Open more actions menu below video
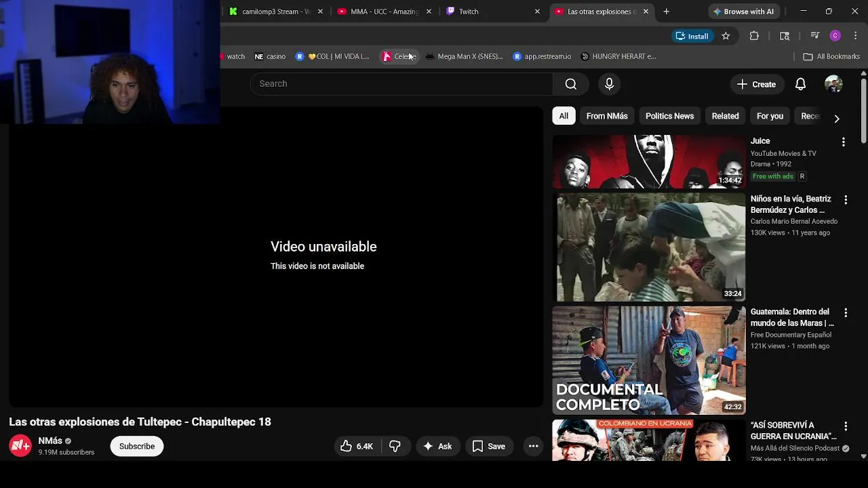The width and height of the screenshot is (868, 488). pos(533,446)
